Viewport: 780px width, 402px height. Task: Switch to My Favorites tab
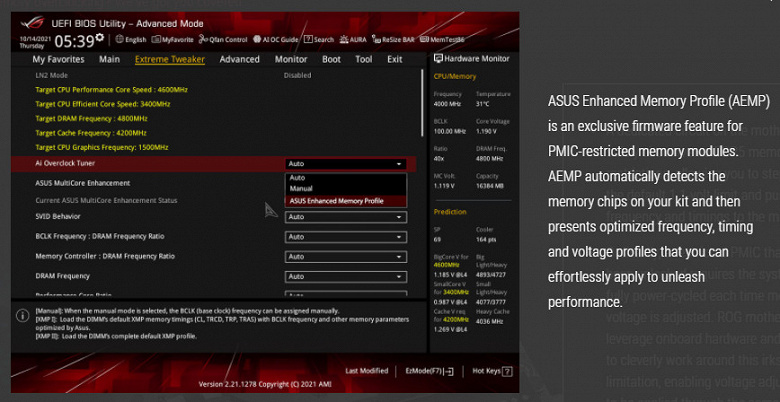click(x=58, y=59)
